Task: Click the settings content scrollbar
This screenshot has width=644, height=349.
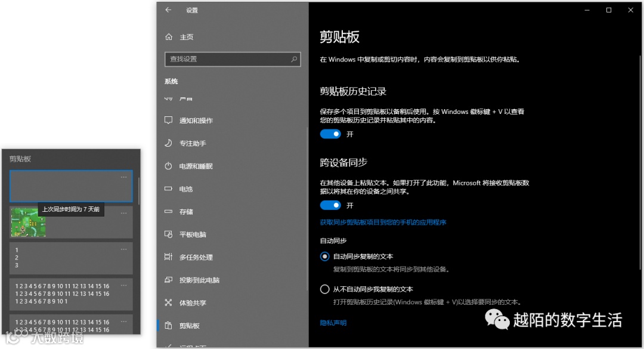Action: click(x=640, y=162)
